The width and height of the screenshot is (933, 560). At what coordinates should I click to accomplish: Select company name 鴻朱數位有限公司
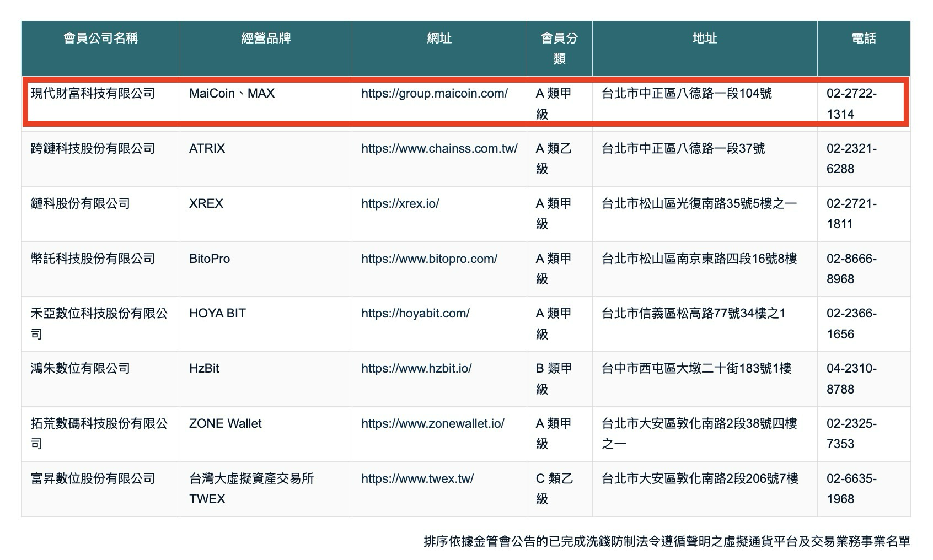81,368
